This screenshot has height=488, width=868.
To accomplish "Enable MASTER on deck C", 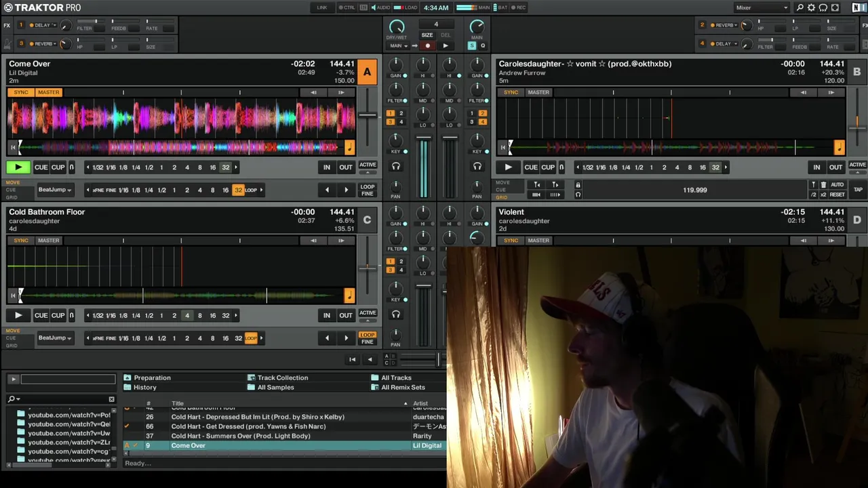I will 48,241.
